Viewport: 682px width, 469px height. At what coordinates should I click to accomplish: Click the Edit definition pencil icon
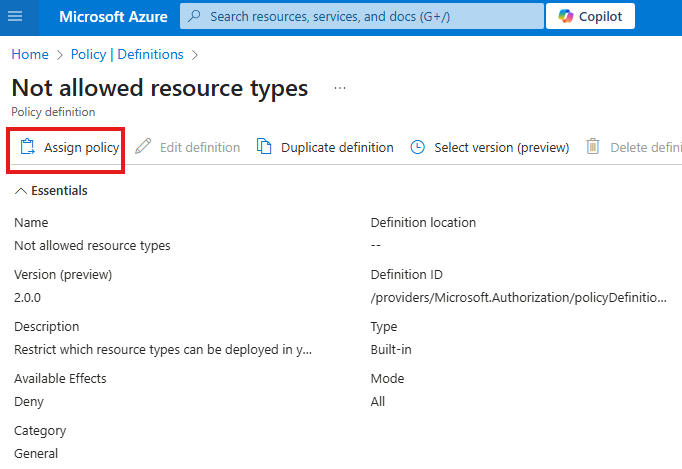click(143, 147)
